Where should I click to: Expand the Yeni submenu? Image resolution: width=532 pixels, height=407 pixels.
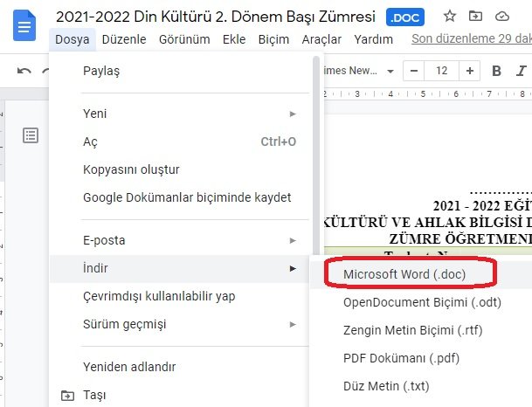pyautogui.click(x=179, y=114)
